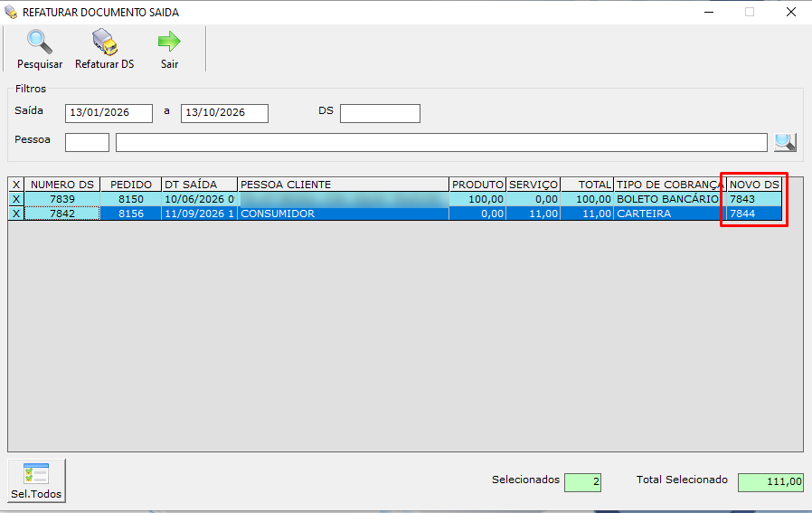Screen dimensions: 812x513
Task: Click the DT SAÍDA column header
Action: [x=199, y=185]
